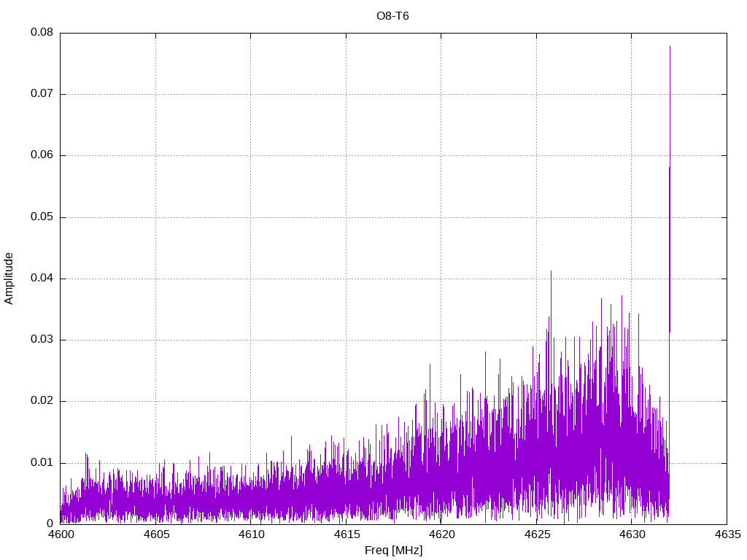Click the peak top just above 0.04 amplitude

[551, 271]
